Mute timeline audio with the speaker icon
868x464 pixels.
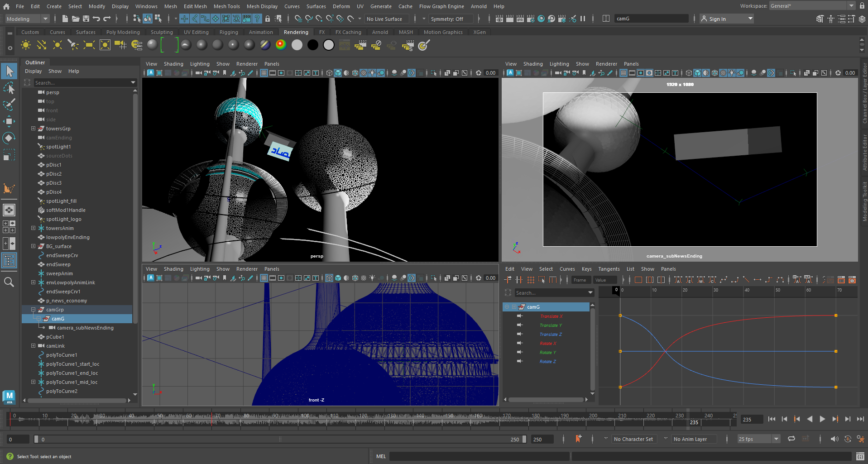(834, 439)
